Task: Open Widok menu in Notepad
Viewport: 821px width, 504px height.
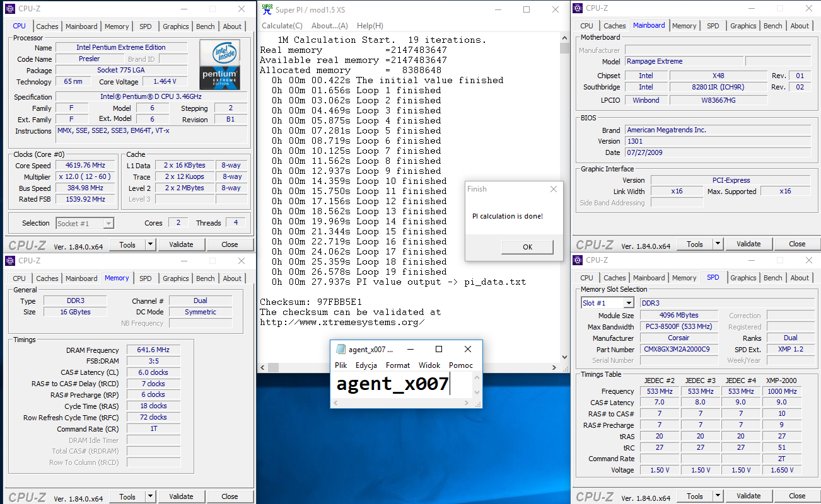Action: tap(429, 365)
